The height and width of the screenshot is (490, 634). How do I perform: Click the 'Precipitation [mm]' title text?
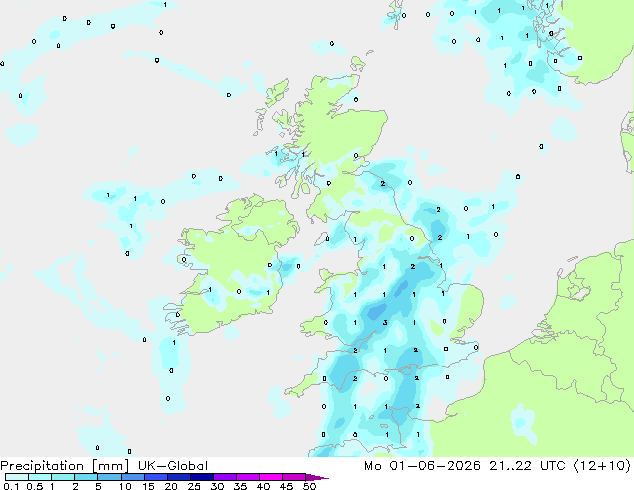[64, 466]
